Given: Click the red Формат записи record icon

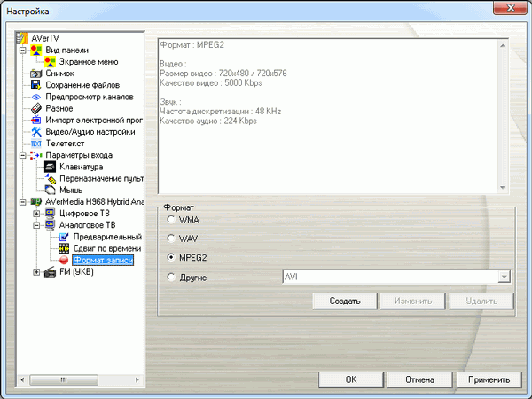Looking at the screenshot, I should [64, 260].
